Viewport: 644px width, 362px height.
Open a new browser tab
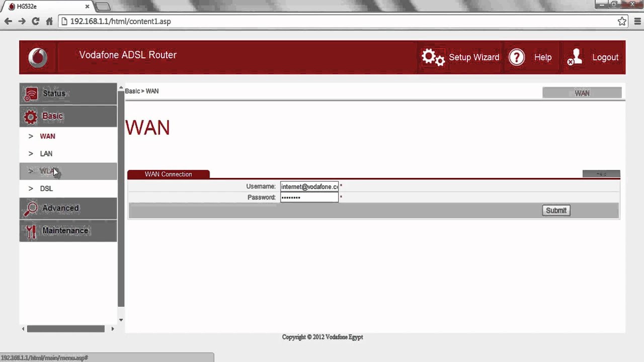[x=103, y=7]
